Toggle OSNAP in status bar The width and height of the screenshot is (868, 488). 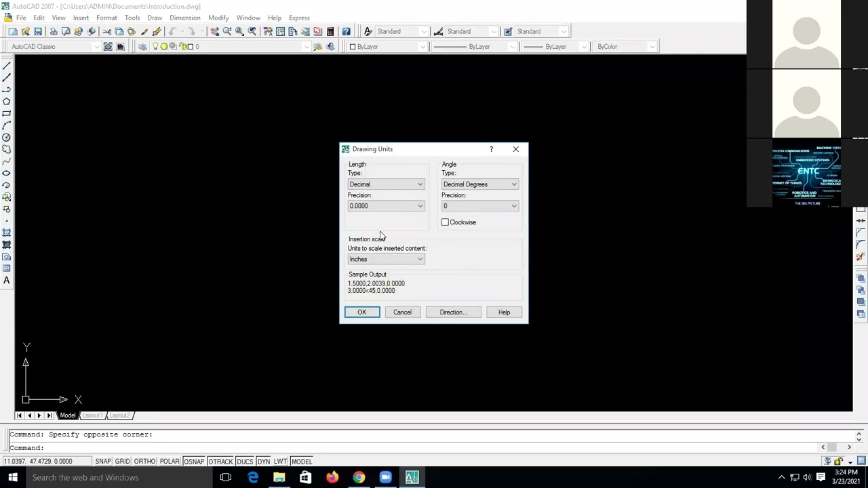pyautogui.click(x=193, y=462)
